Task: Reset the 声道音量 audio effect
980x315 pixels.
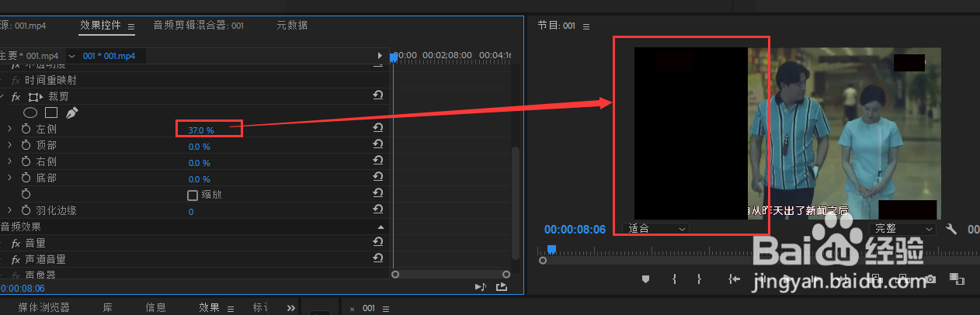Action: pyautogui.click(x=378, y=259)
